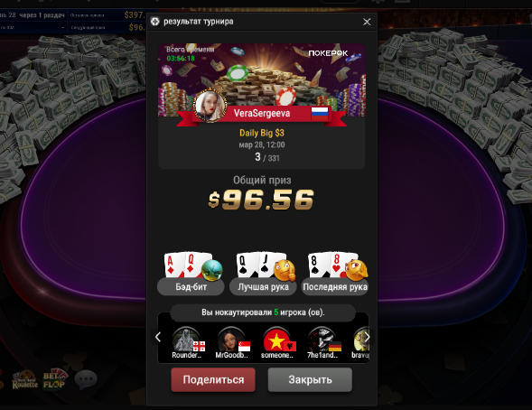The height and width of the screenshot is (410, 532).
Task: Click the Поделиться share button
Action: [213, 379]
